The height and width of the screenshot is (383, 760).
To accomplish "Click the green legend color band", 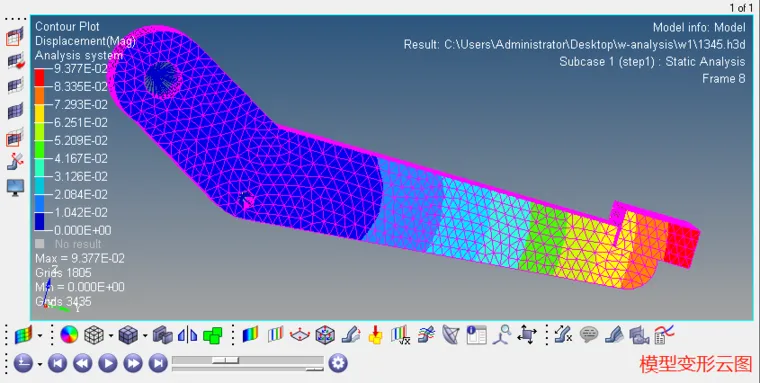I will (x=39, y=149).
